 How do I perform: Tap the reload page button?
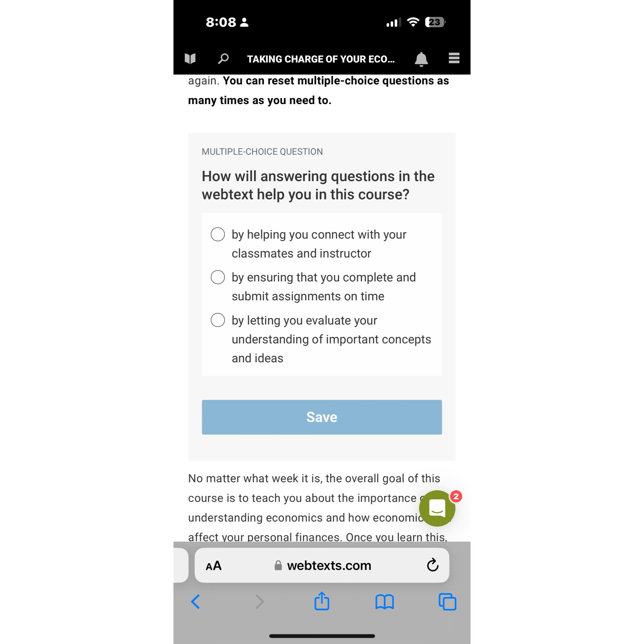pyautogui.click(x=432, y=566)
